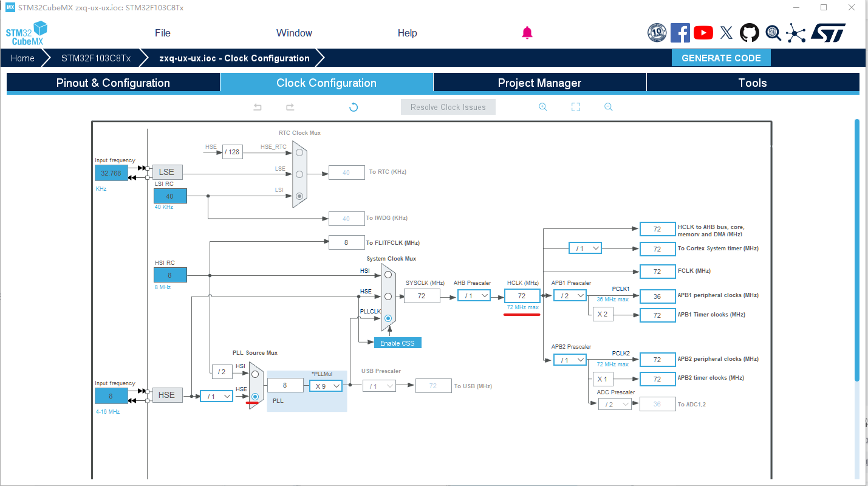
Task: Open the PLLMul X 9 dropdown
Action: (326, 385)
